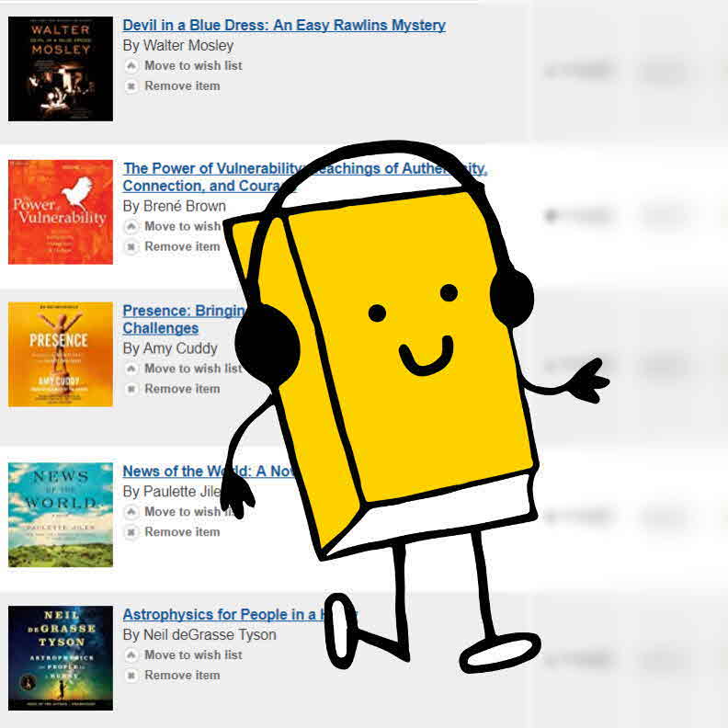
Task: Click The Power of Vulnerability cover image
Action: [x=61, y=212]
